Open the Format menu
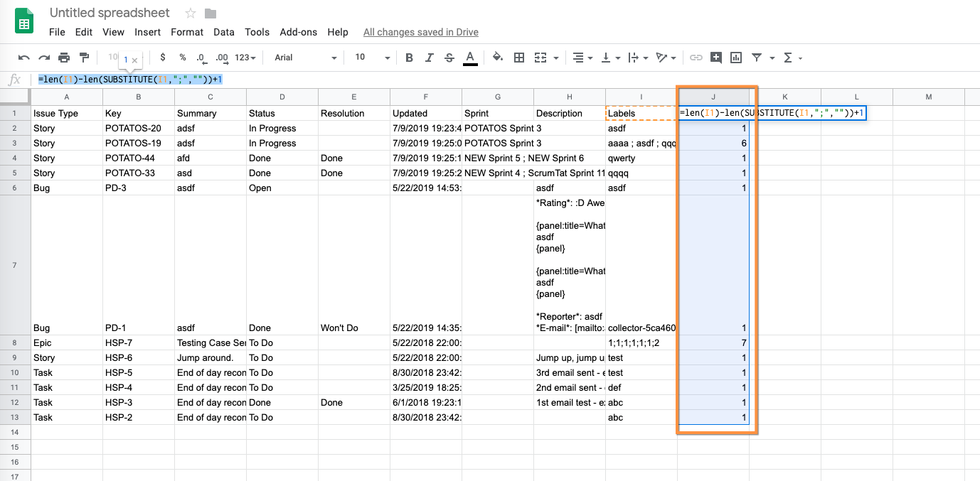Image resolution: width=980 pixels, height=481 pixels. (x=187, y=32)
